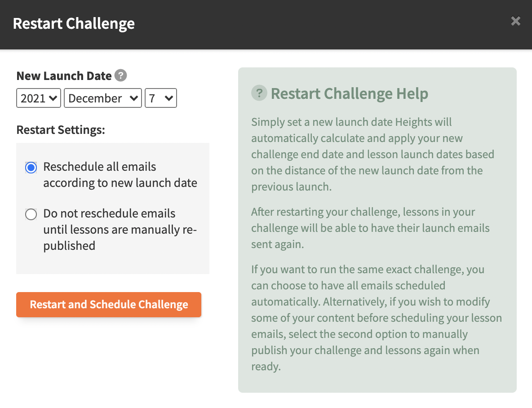Click the question mark icon in Restart Challenge Help
Viewport: 532px width, 408px height.
click(x=259, y=93)
